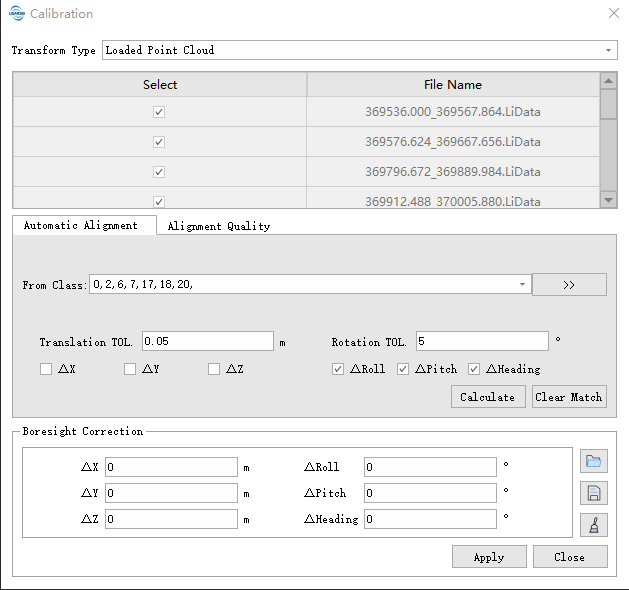Expand the From Class dropdown
The image size is (629, 590).
tap(522, 285)
